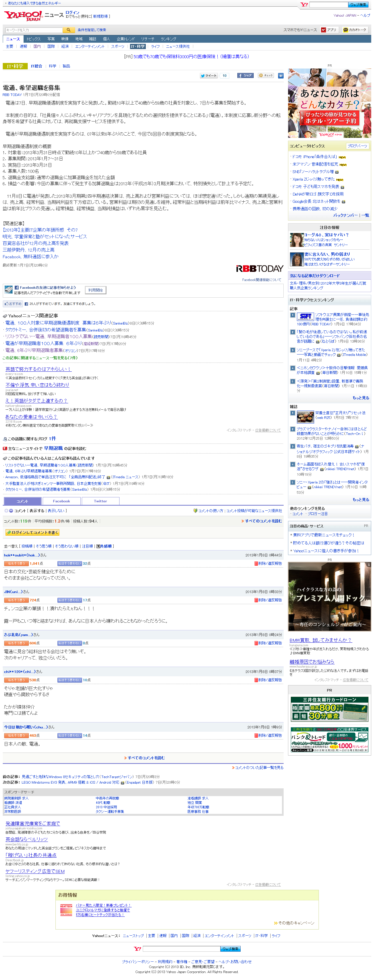
Task: Click ログインしてコメントを書く button
Action: 32,532
